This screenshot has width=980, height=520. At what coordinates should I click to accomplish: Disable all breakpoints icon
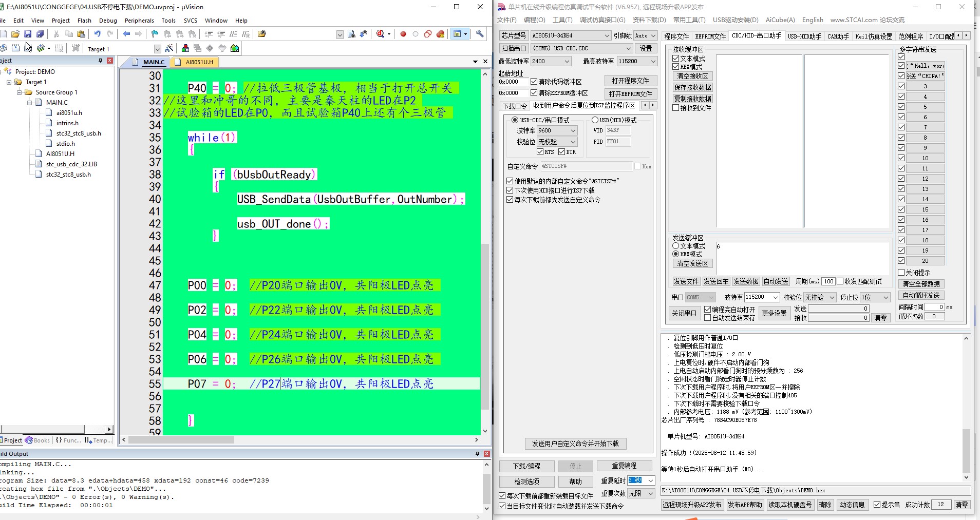coord(428,34)
